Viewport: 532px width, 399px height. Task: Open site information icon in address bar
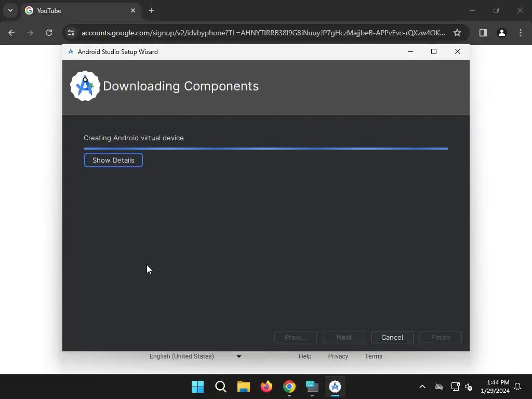click(x=71, y=33)
